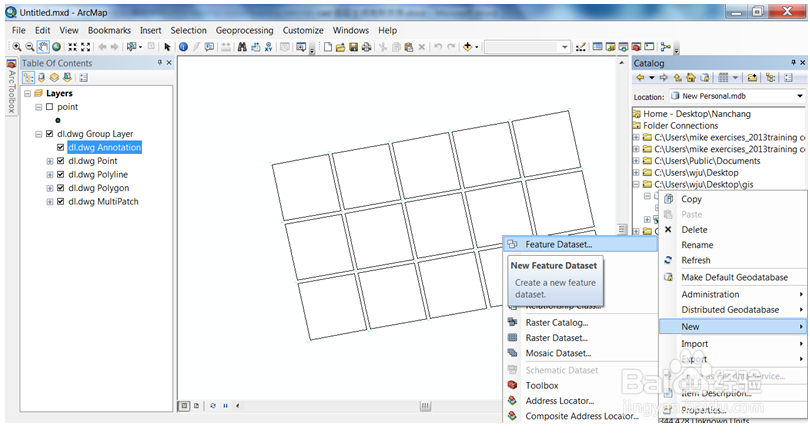Close the Table Of Contents panel

tap(169, 63)
